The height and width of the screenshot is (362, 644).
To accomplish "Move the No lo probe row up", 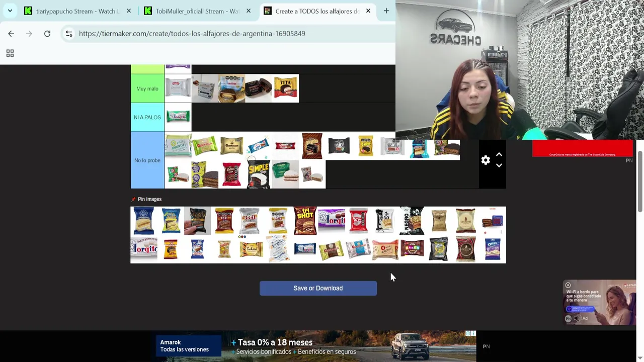I will [x=499, y=155].
